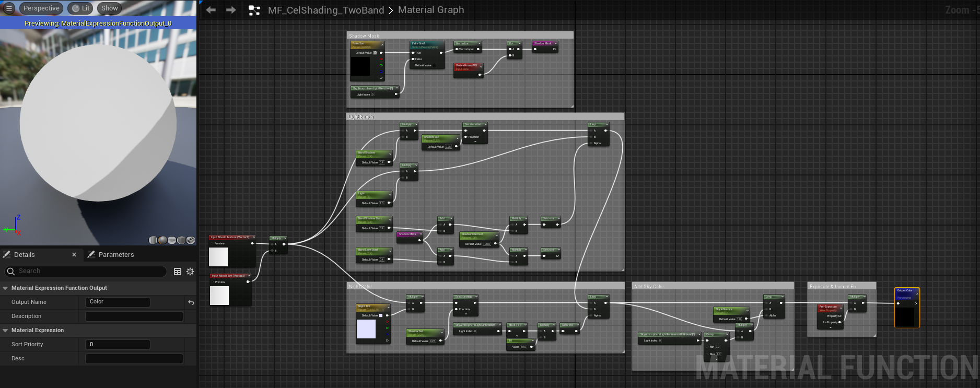
Task: Open the Perspective viewport dropdown
Action: (41, 8)
